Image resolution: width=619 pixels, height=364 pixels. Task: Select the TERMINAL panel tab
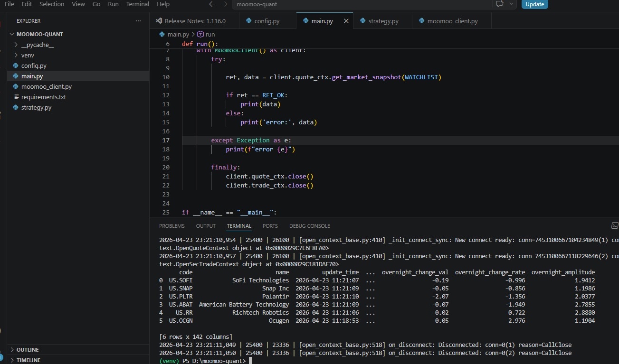click(x=239, y=226)
